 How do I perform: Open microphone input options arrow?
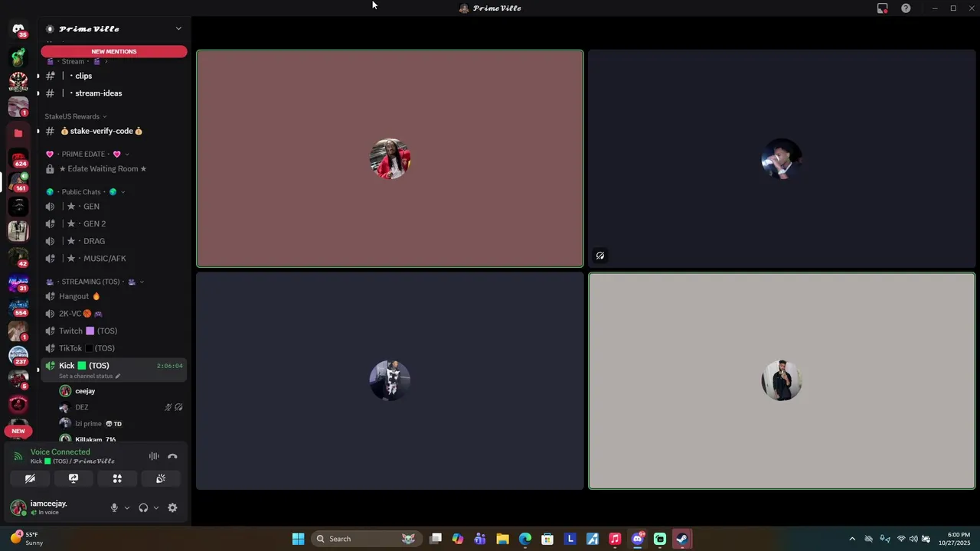click(127, 507)
